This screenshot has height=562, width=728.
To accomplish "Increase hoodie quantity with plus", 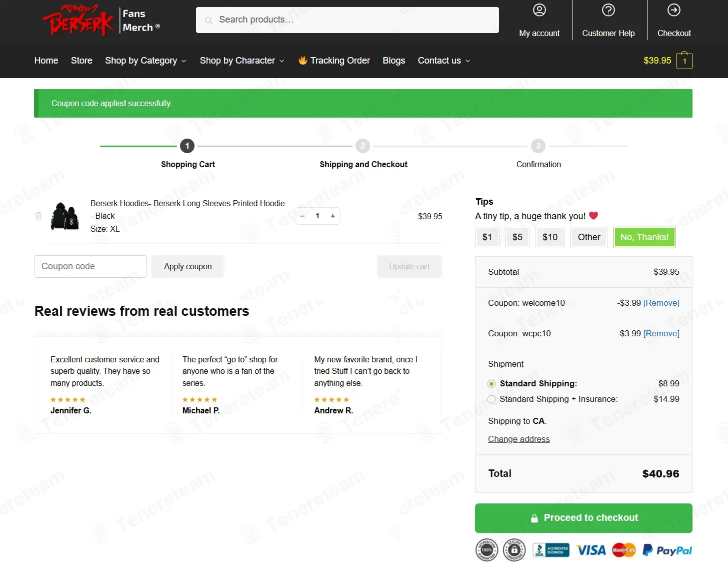I will 332,216.
